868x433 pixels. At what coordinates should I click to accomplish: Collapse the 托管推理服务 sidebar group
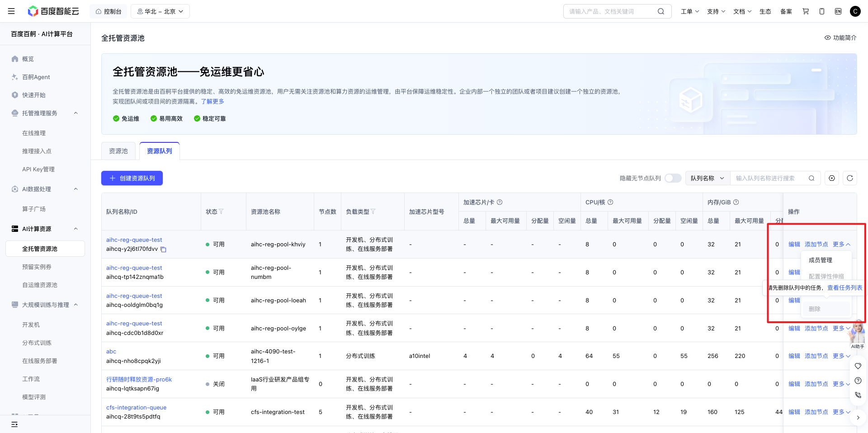(76, 113)
